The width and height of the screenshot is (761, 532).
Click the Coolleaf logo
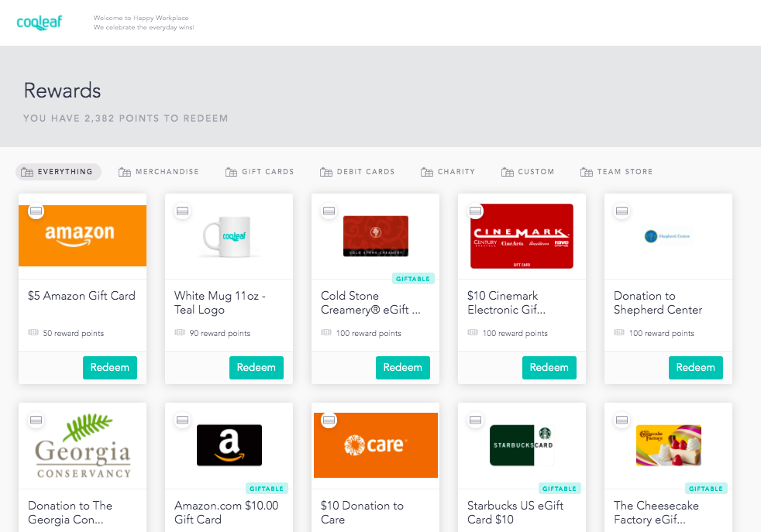tap(40, 22)
